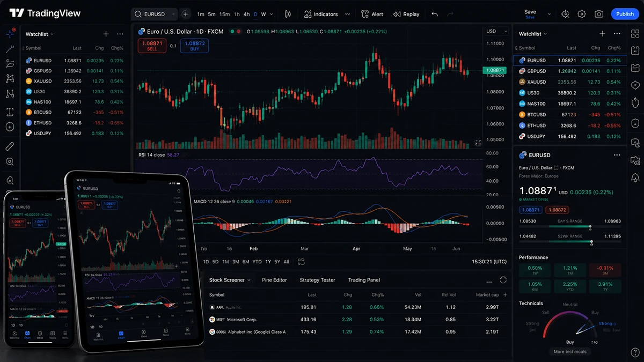The width and height of the screenshot is (644, 362).
Task: Open the indicator templates icon next to Indicators
Action: [x=348, y=14]
